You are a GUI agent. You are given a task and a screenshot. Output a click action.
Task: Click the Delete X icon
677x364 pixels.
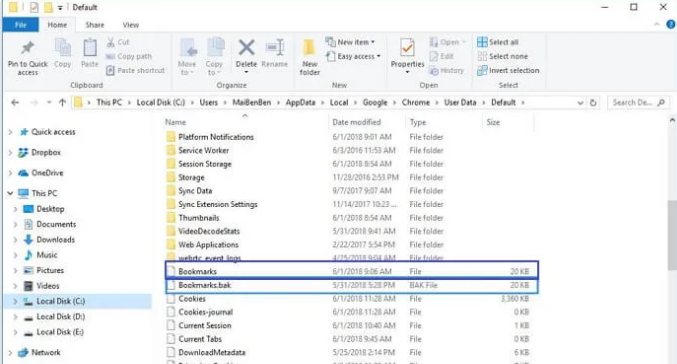[246, 47]
